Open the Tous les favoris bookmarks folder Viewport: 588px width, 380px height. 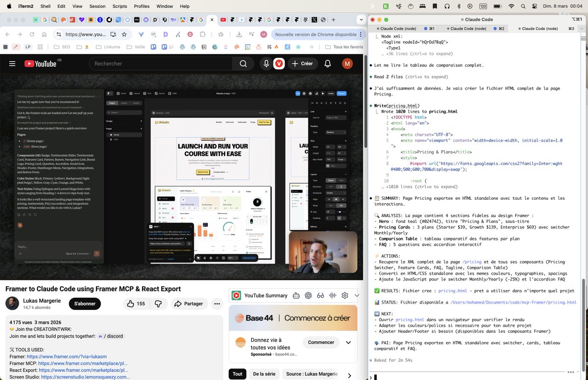pyautogui.click(x=344, y=47)
